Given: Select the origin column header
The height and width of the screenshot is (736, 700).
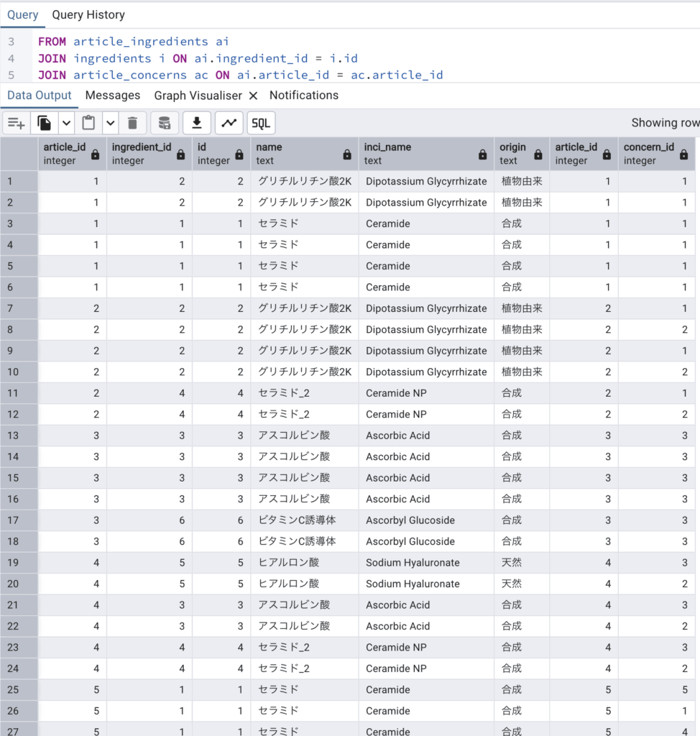Looking at the screenshot, I should click(522, 154).
